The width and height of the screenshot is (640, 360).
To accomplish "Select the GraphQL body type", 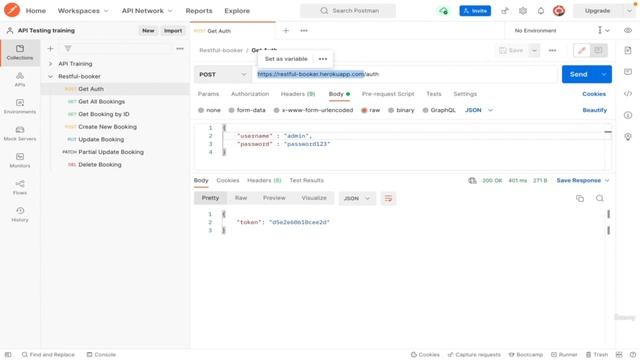I will [x=439, y=110].
